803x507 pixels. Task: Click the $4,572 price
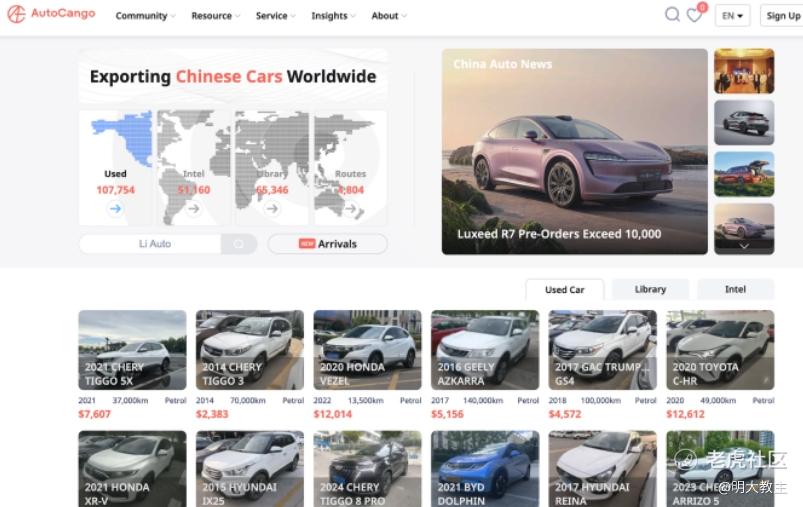point(565,414)
